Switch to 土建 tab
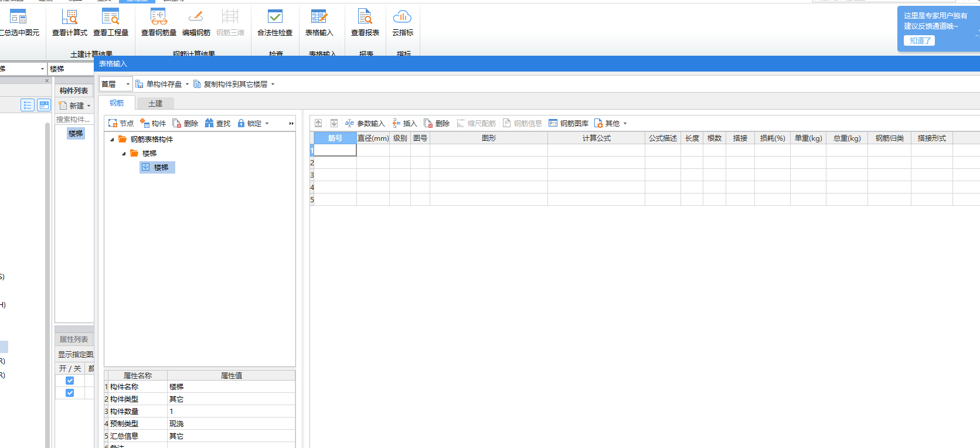Image resolution: width=980 pixels, height=448 pixels. point(155,103)
